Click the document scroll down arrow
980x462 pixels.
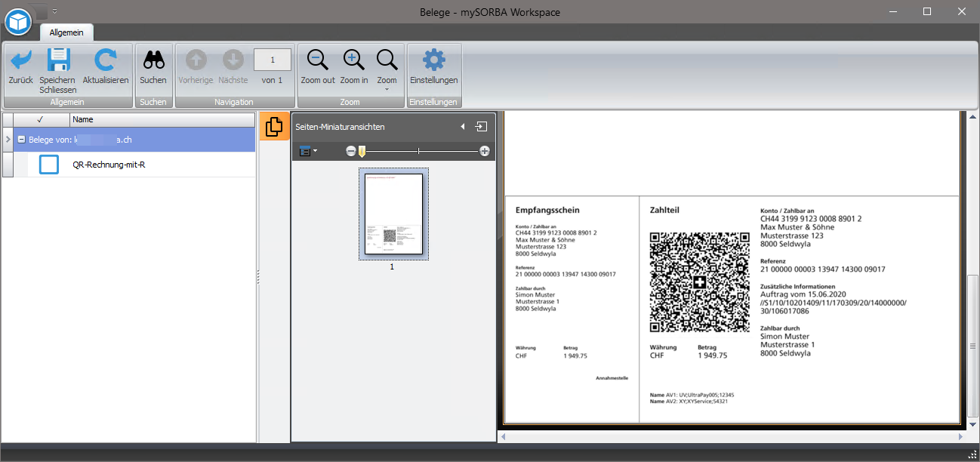click(x=973, y=425)
